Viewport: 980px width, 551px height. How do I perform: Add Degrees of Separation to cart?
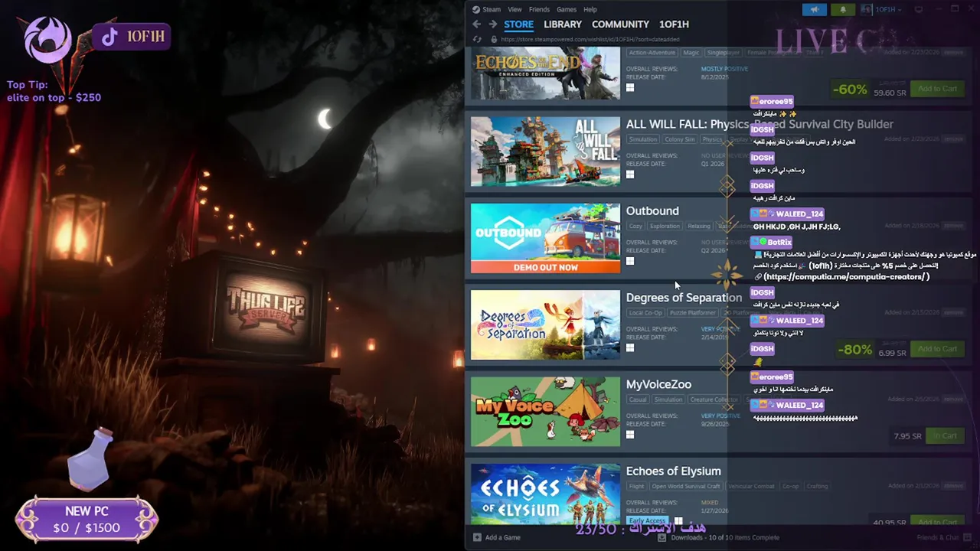[x=937, y=349]
